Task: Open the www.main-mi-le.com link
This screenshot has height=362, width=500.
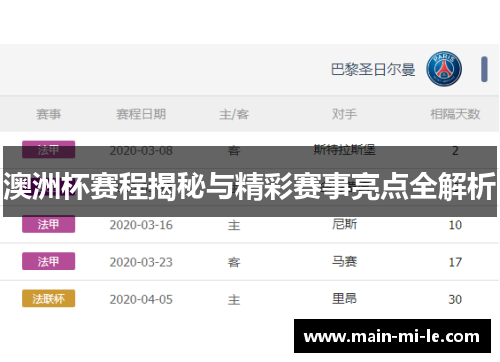Action: point(392,336)
